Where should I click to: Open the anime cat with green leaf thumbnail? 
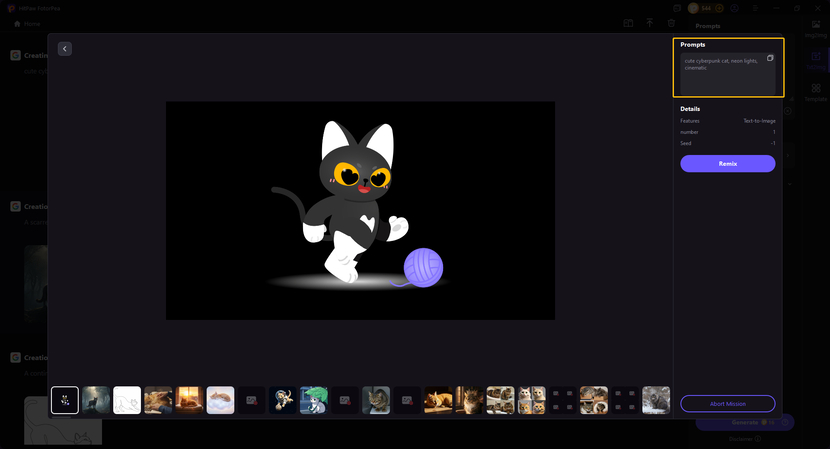pos(313,400)
